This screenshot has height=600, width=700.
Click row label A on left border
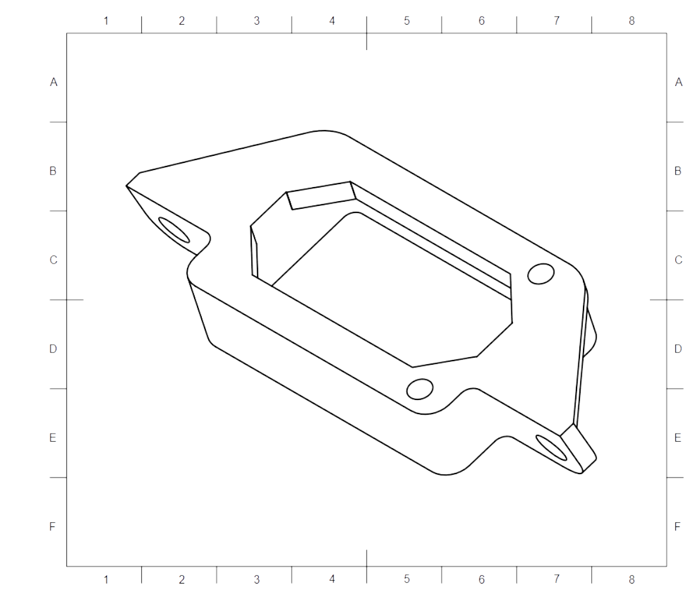pyautogui.click(x=54, y=82)
